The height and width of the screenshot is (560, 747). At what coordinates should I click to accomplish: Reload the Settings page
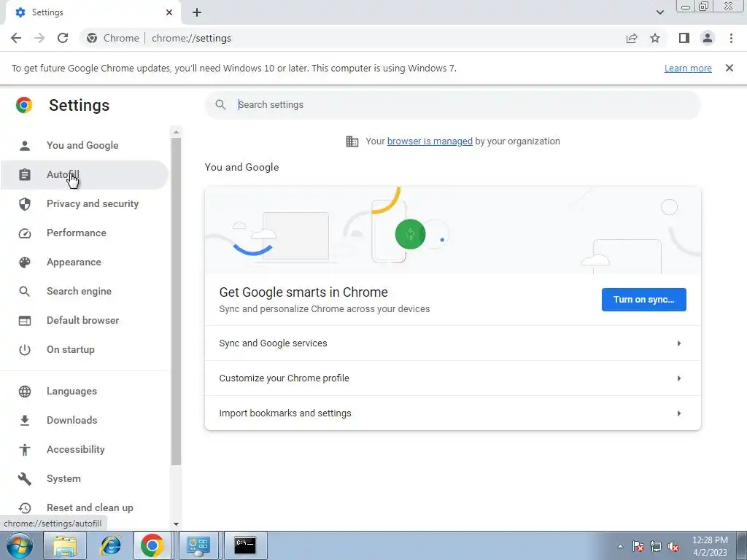63,38
